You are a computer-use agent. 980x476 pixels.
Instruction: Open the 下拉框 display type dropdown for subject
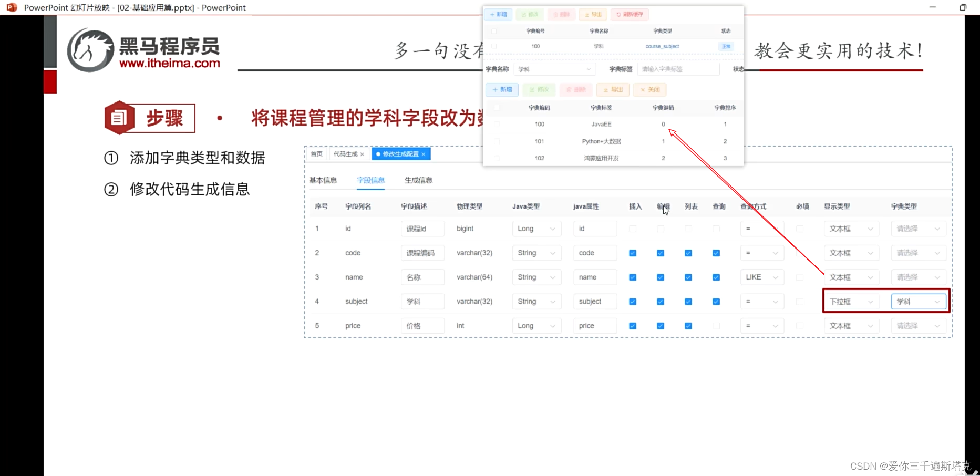851,301
